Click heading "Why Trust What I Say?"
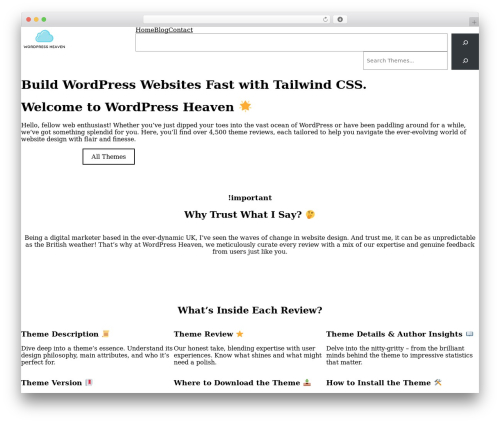The height and width of the screenshot is (423, 500). click(x=243, y=215)
